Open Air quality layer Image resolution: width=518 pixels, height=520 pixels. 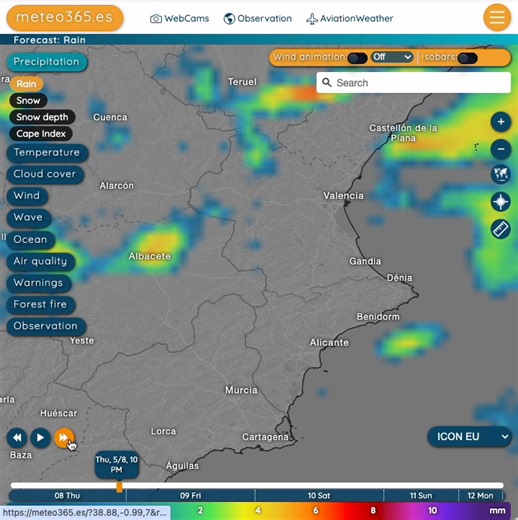[41, 261]
